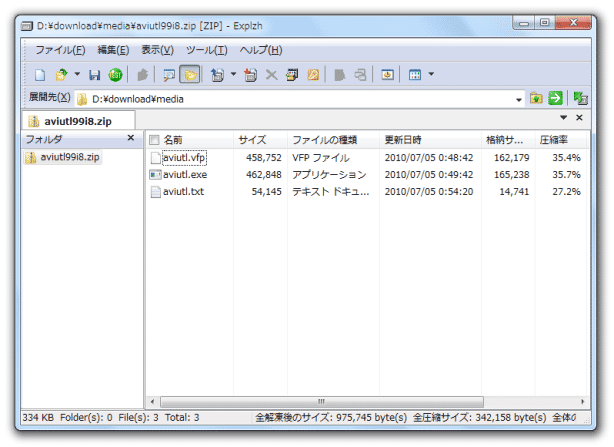Image resolution: width=614 pixels, height=447 pixels.
Task: Click the grayed document toolbar icon
Action: click(x=340, y=74)
